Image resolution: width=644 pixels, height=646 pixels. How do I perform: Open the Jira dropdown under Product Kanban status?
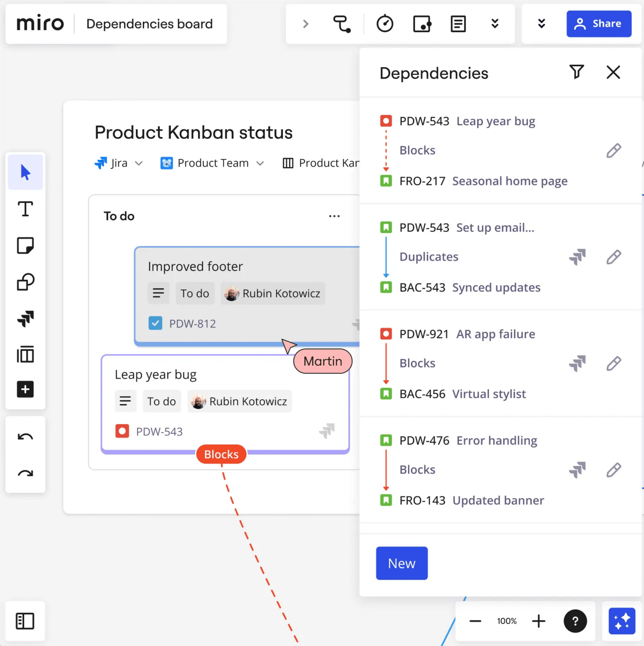(x=139, y=163)
